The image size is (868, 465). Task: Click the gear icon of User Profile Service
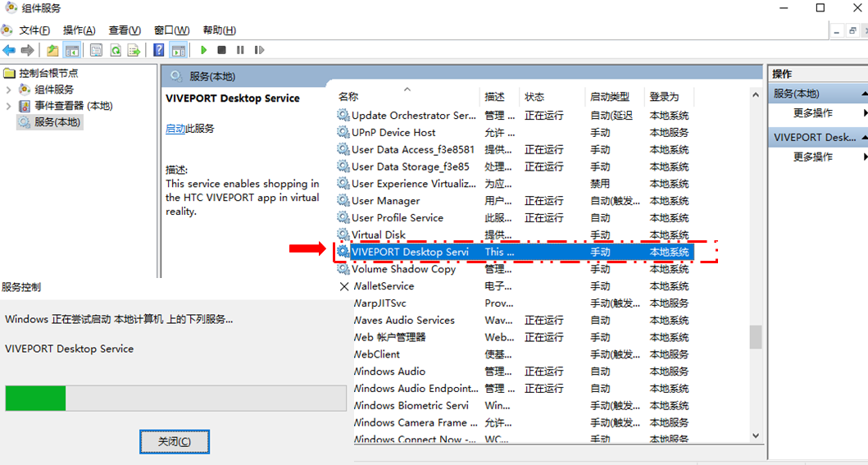343,217
